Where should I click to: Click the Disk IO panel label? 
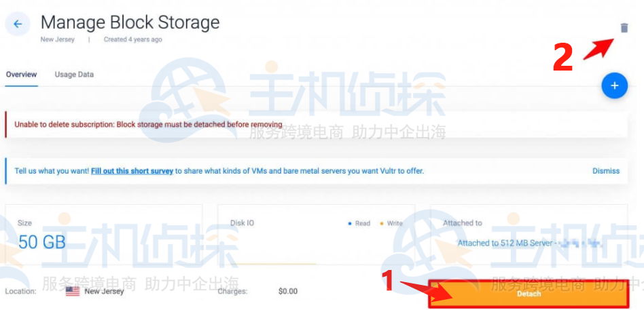pos(242,223)
